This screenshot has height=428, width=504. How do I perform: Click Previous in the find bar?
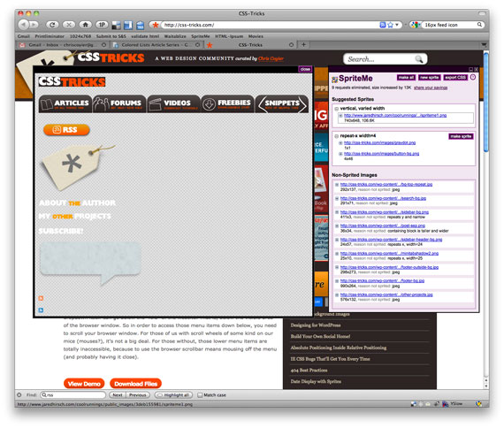pos(138,395)
